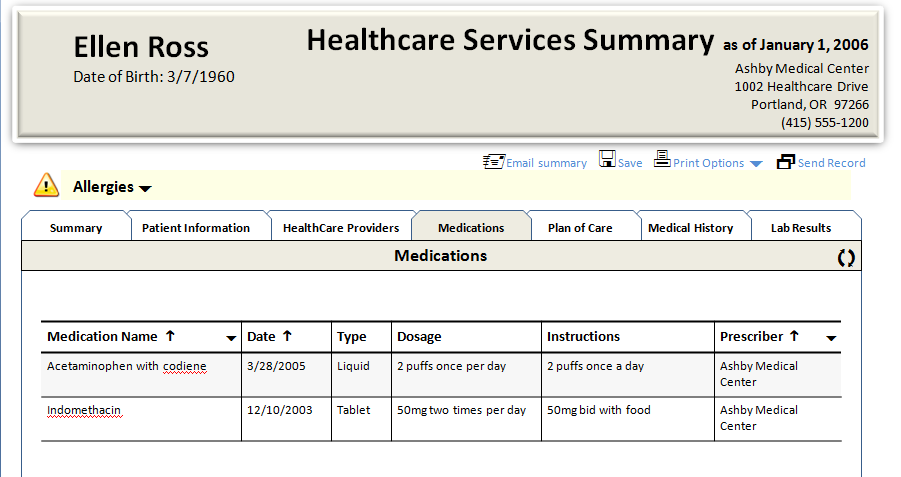Expand the Allergies dropdown
The width and height of the screenshot is (901, 477).
[145, 189]
